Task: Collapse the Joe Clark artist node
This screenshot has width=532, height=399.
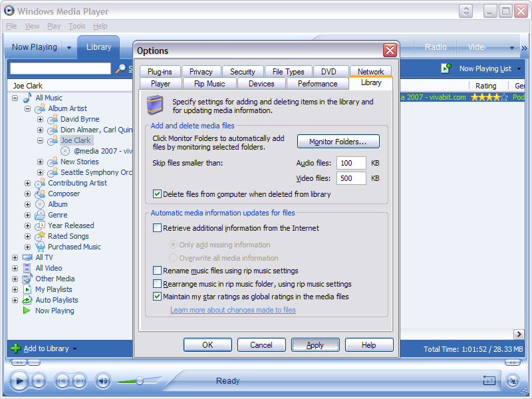Action: click(40, 140)
